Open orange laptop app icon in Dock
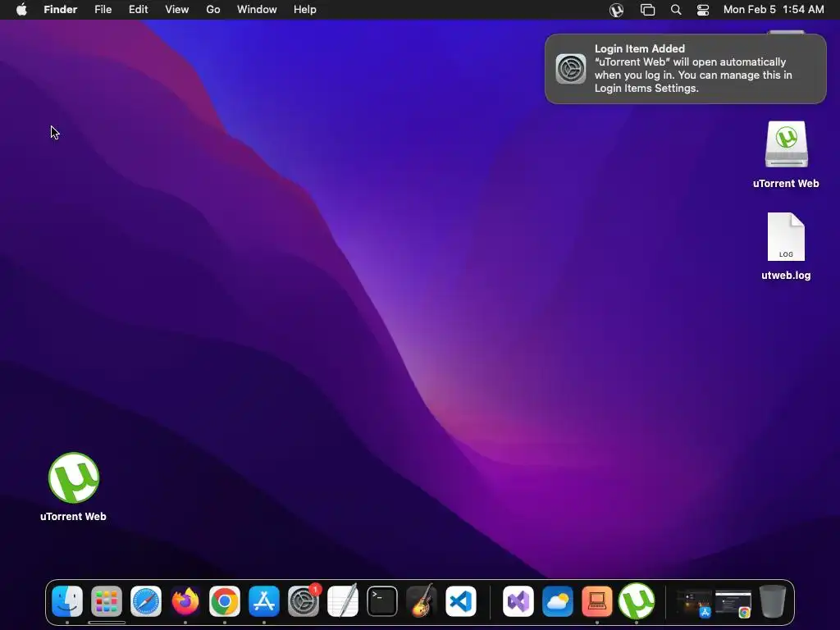Screen dimensions: 840x630 tap(597, 601)
